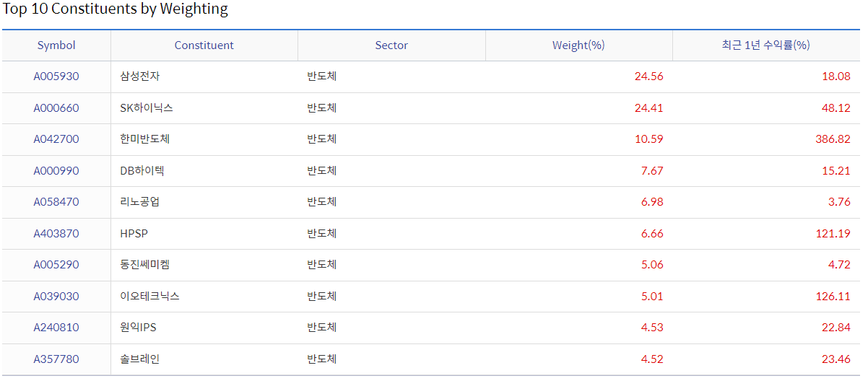Open symbol link A000990
The width and height of the screenshot is (868, 381).
(56, 171)
